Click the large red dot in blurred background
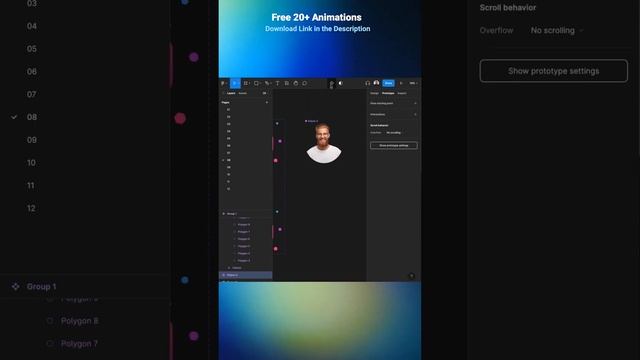Viewport: 640px width, 360px height. pyautogui.click(x=180, y=118)
